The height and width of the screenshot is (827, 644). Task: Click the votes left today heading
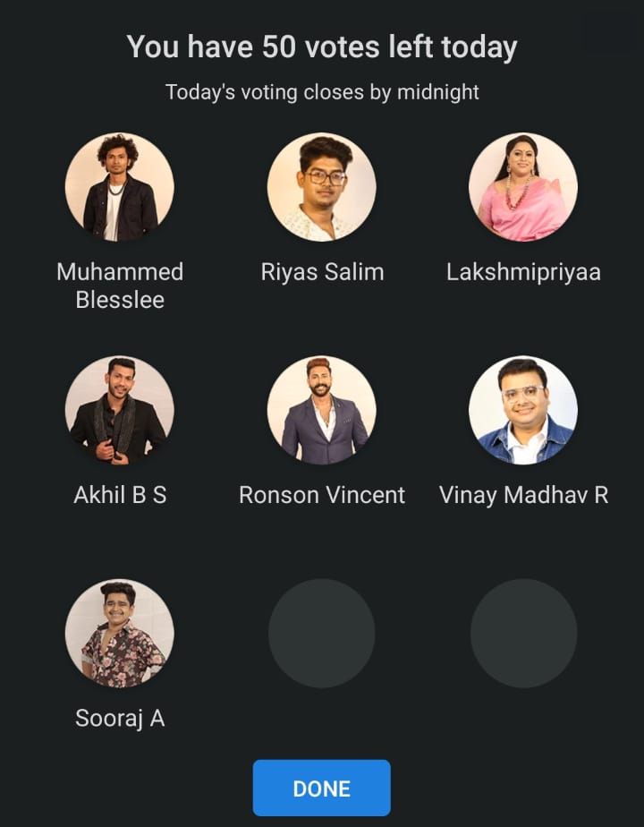pos(322,47)
